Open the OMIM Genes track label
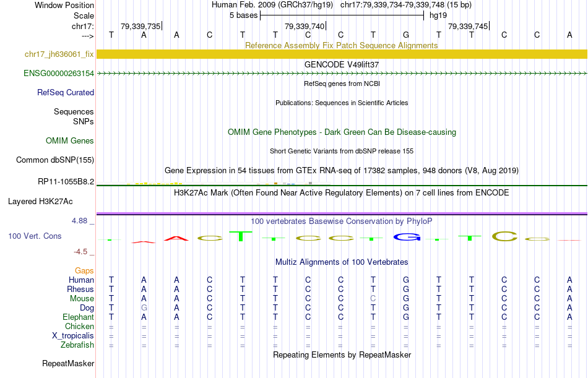Image resolution: width=588 pixels, height=378 pixels. (x=70, y=140)
